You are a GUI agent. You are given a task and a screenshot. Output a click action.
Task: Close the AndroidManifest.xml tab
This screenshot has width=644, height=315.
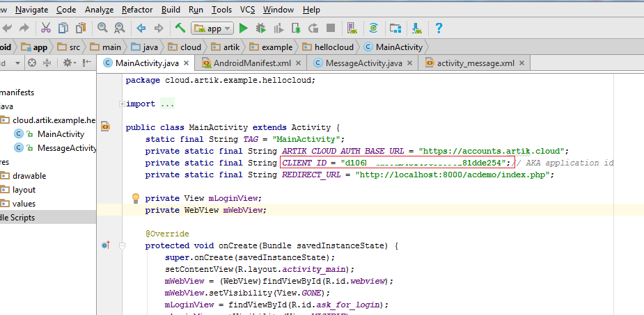(x=299, y=63)
